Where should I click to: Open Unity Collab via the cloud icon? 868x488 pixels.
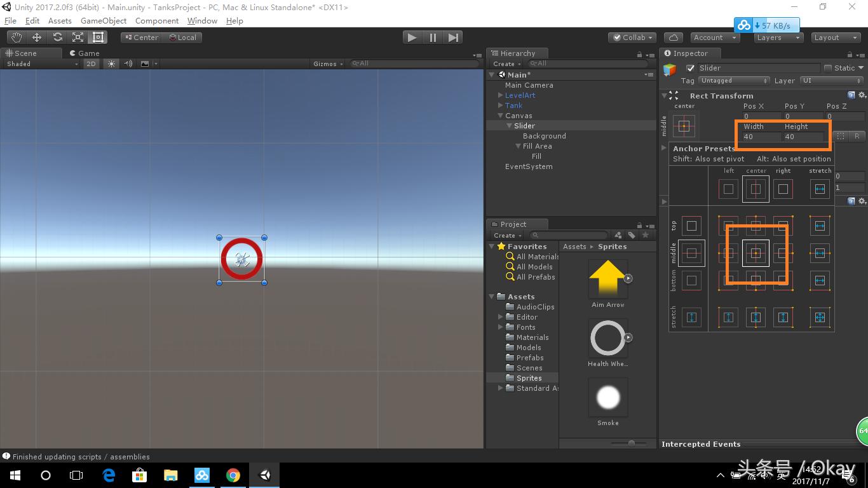pos(673,37)
